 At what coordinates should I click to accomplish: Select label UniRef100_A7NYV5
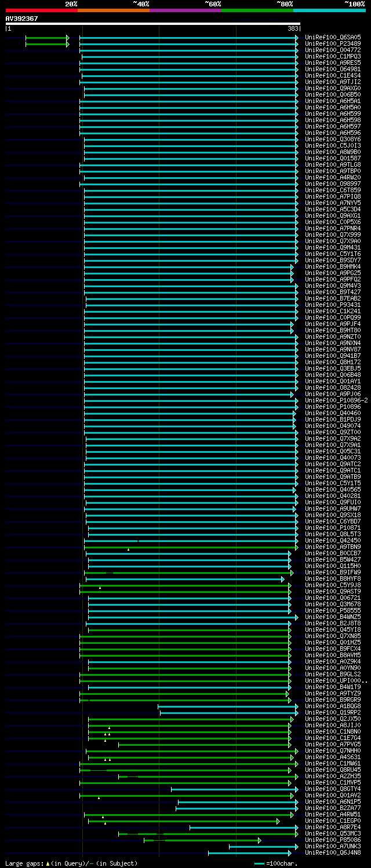333,203
